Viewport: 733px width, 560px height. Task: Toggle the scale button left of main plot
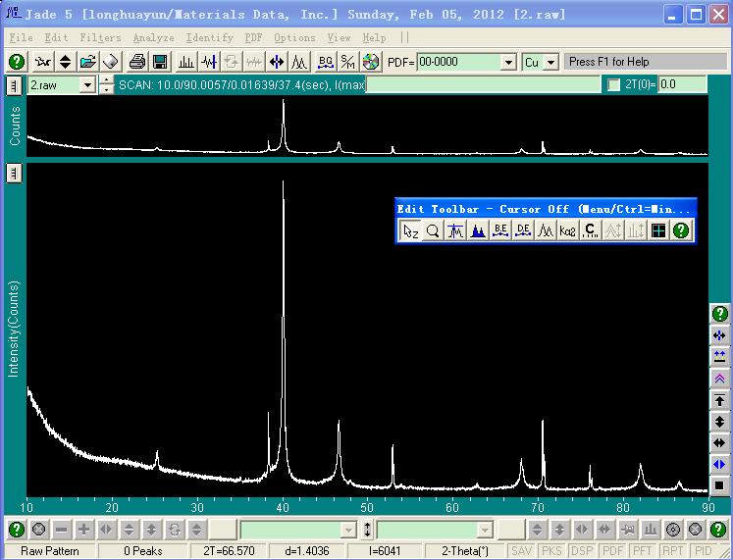pyautogui.click(x=14, y=174)
